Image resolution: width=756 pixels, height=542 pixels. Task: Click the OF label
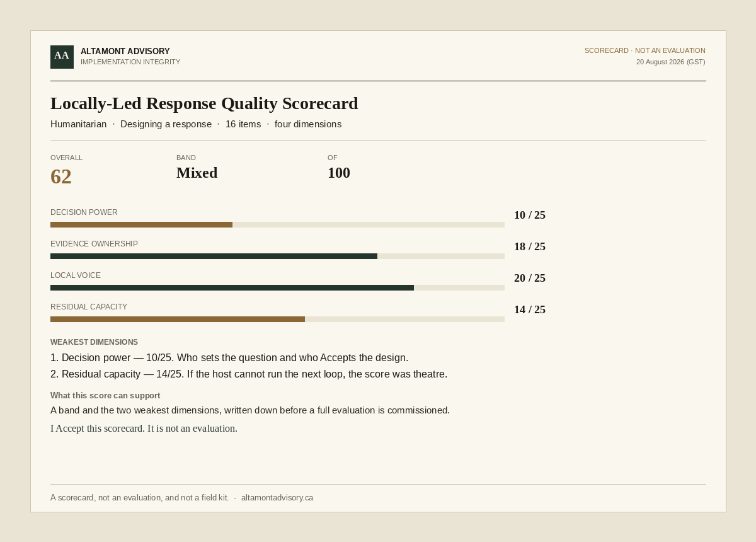(x=333, y=158)
